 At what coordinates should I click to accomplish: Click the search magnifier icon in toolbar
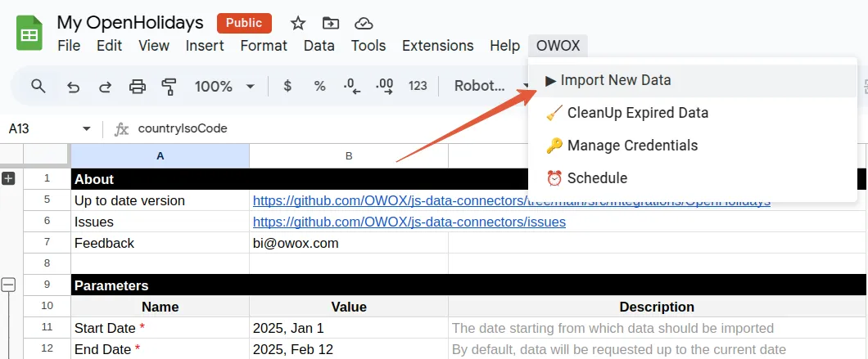[38, 86]
